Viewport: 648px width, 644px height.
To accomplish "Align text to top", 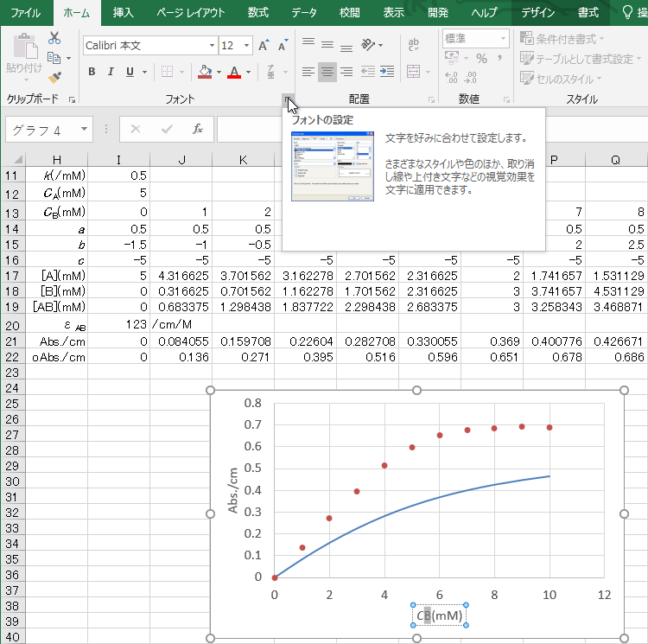I will tap(308, 42).
